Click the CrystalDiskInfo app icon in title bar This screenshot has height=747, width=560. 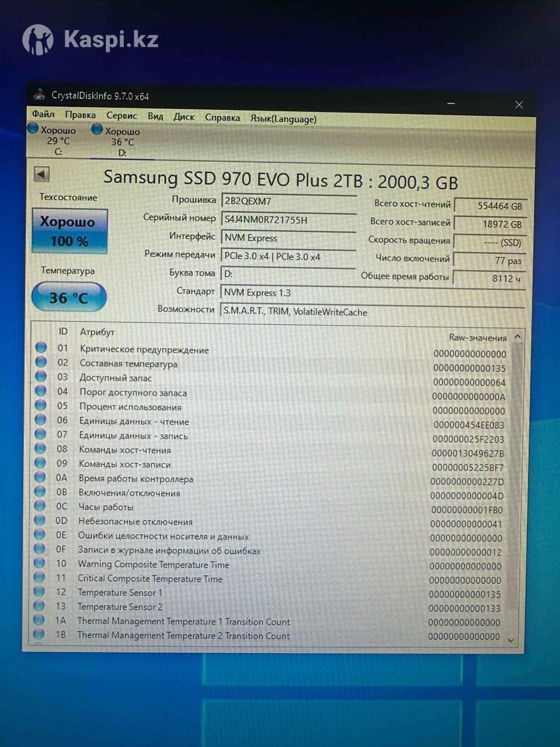tap(39, 95)
